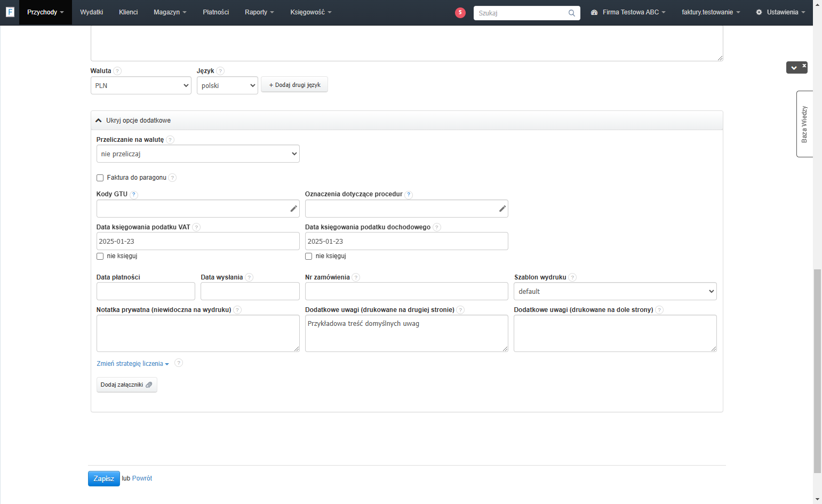Image resolution: width=822 pixels, height=504 pixels.
Task: Open the pencil editor for Oznaczenia dotyczące procedur
Action: click(502, 209)
